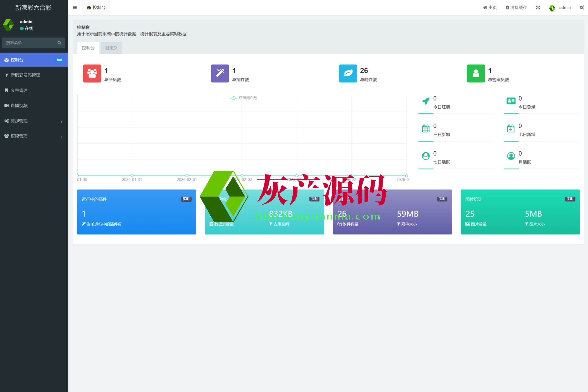Click the green total admins icon
This screenshot has height=392, width=588.
point(475,73)
